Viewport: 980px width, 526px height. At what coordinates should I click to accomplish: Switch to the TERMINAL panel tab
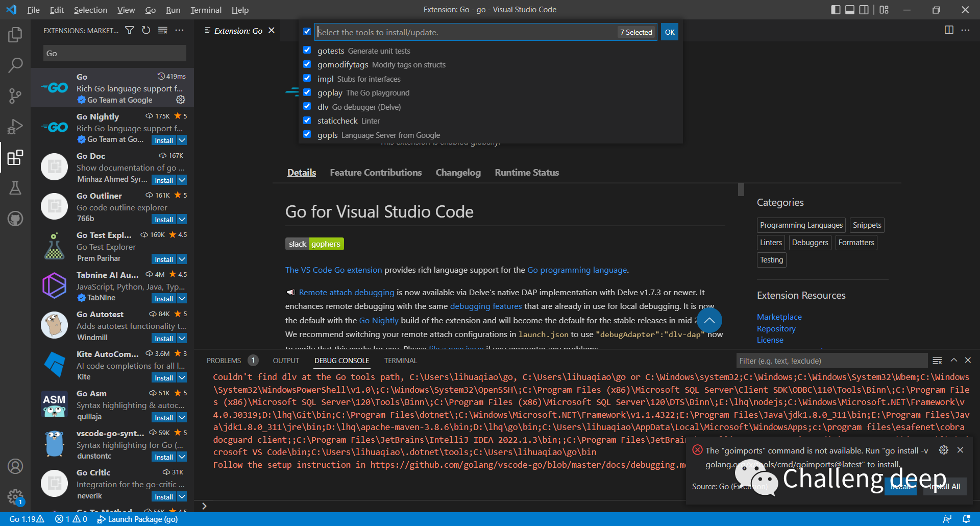click(x=400, y=361)
